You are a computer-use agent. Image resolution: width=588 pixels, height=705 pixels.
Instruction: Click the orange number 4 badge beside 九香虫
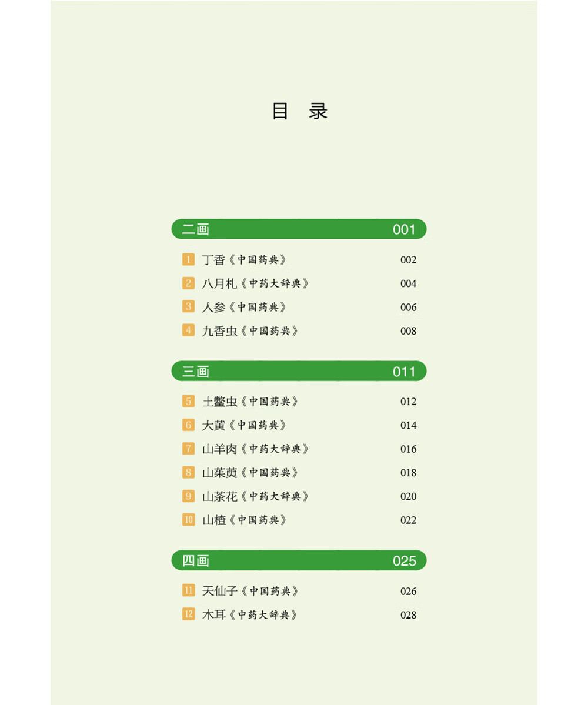pyautogui.click(x=188, y=330)
